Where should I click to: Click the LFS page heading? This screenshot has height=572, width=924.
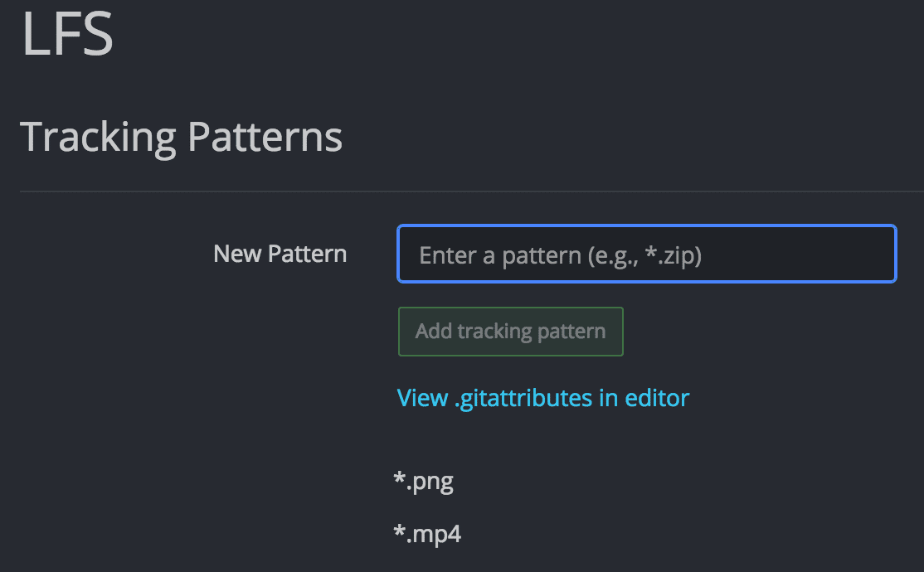(66, 33)
